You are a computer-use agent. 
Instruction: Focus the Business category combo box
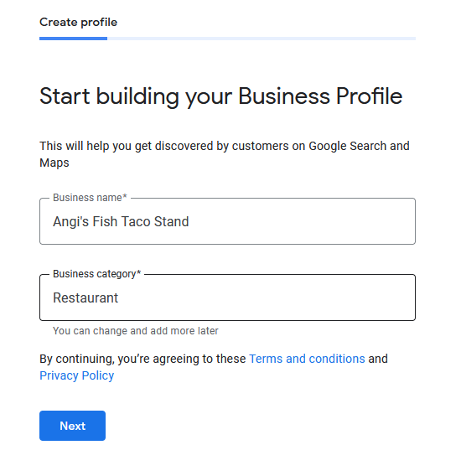tap(227, 297)
